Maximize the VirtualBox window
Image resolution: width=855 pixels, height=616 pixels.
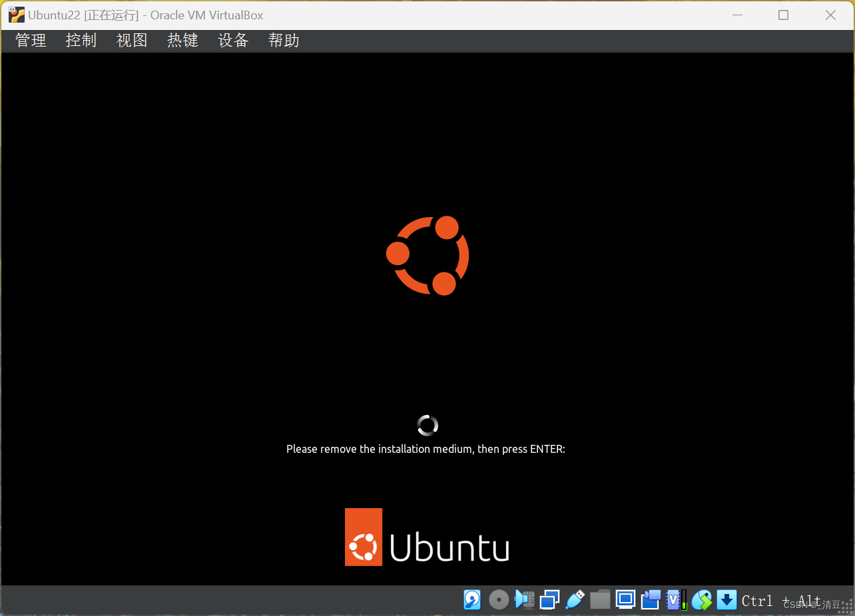[x=784, y=15]
